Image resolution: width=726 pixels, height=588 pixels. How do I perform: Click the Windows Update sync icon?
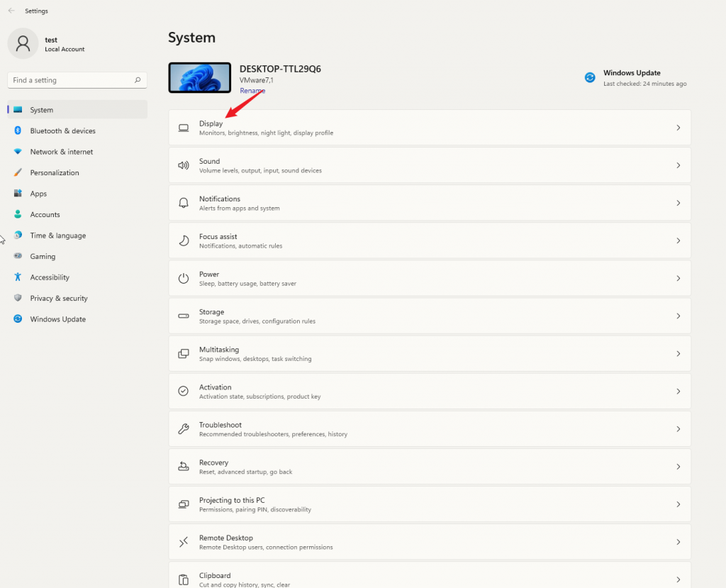click(x=590, y=77)
